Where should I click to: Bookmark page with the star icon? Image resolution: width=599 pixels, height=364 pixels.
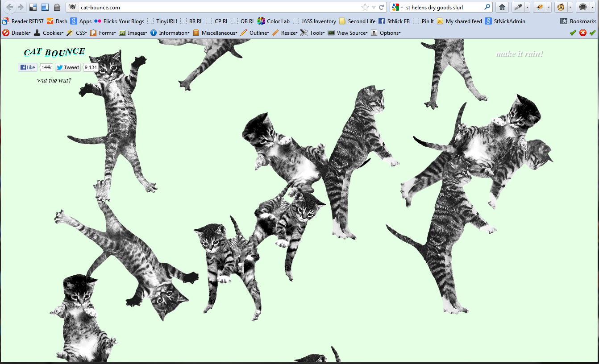tap(365, 7)
